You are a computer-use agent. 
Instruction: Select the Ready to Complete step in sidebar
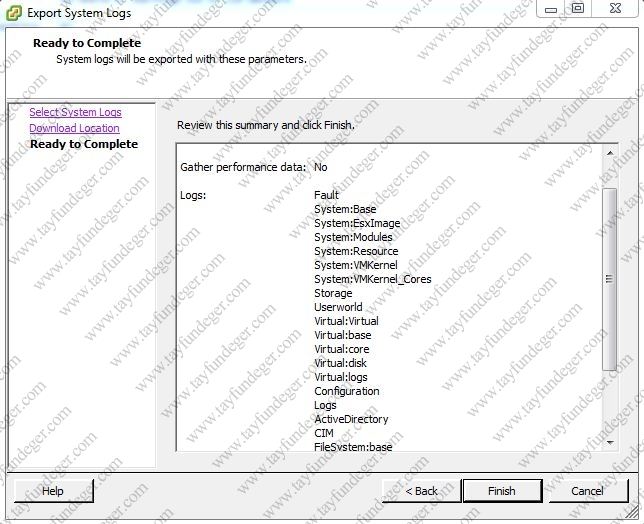[84, 144]
